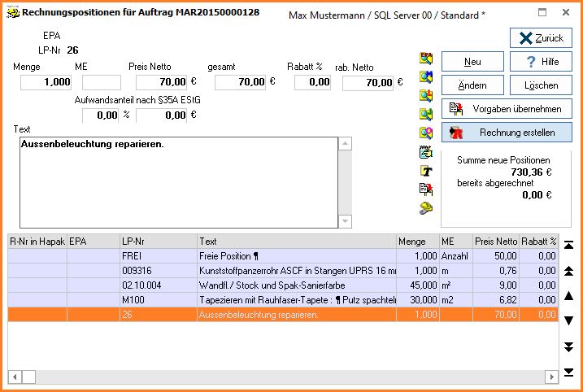Image resolution: width=583 pixels, height=392 pixels.
Task: Click the Neu button
Action: (472, 62)
